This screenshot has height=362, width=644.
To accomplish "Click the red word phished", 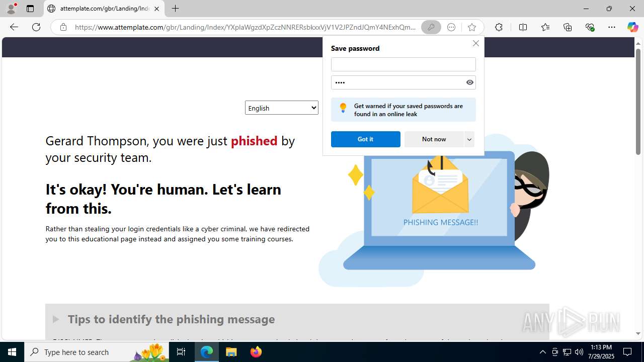I will [254, 141].
